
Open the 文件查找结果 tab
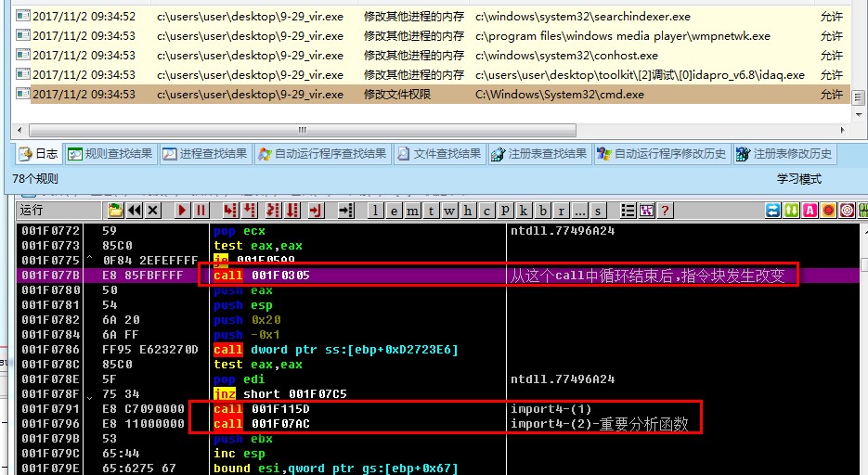point(438,154)
